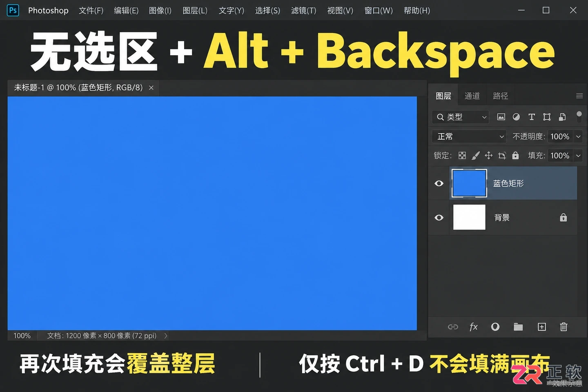Screen dimensions: 588x392
Task: Lock position move-arrows icon
Action: (489, 156)
